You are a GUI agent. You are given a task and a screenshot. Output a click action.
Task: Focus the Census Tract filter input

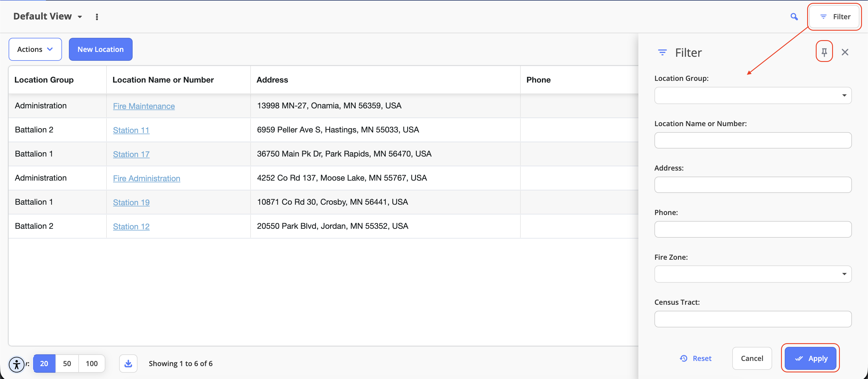[x=753, y=319]
